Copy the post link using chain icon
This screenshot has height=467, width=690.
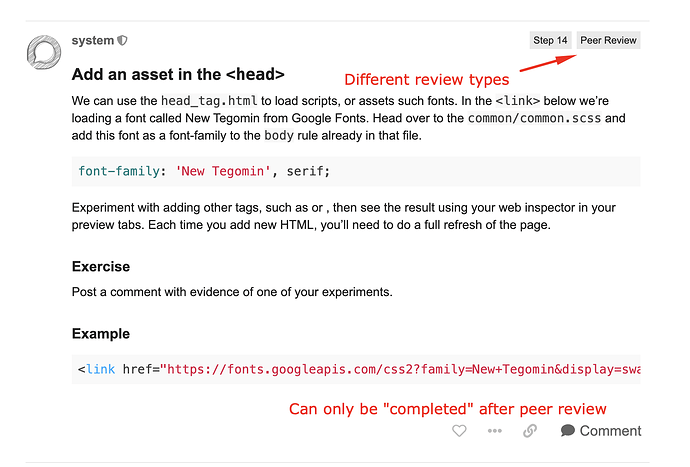coord(530,430)
